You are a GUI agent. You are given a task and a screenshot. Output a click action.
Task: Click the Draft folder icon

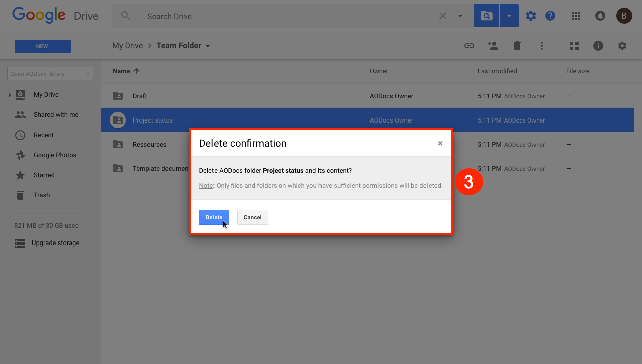pyautogui.click(x=118, y=96)
